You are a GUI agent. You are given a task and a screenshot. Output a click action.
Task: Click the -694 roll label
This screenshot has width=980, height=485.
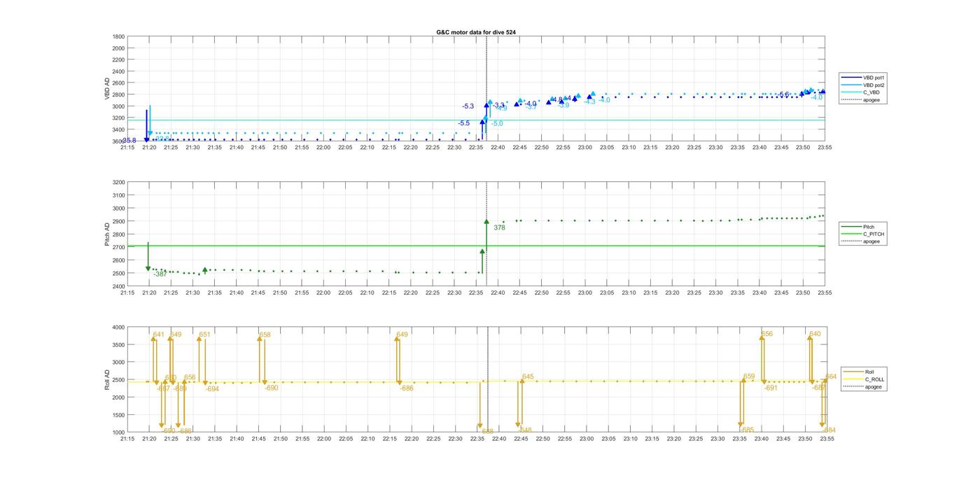[212, 389]
